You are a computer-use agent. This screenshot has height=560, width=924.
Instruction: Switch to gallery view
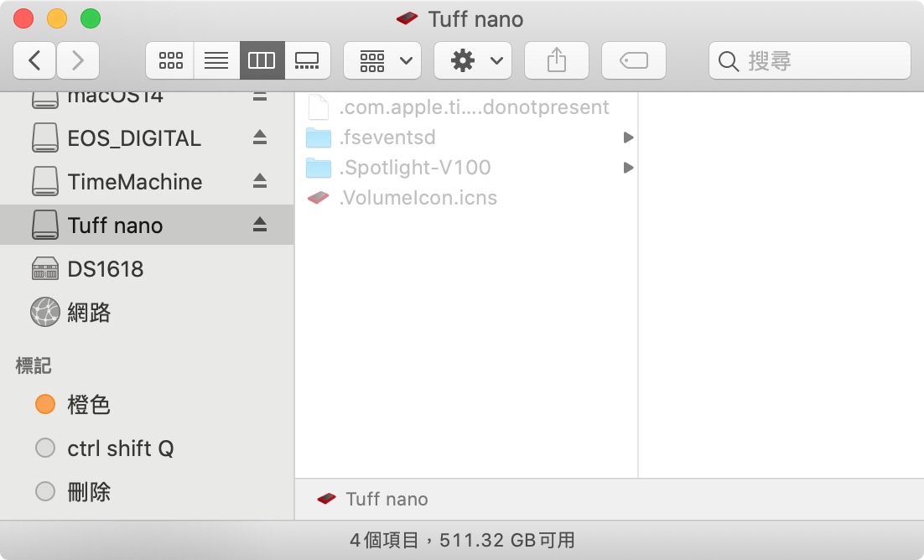point(307,60)
